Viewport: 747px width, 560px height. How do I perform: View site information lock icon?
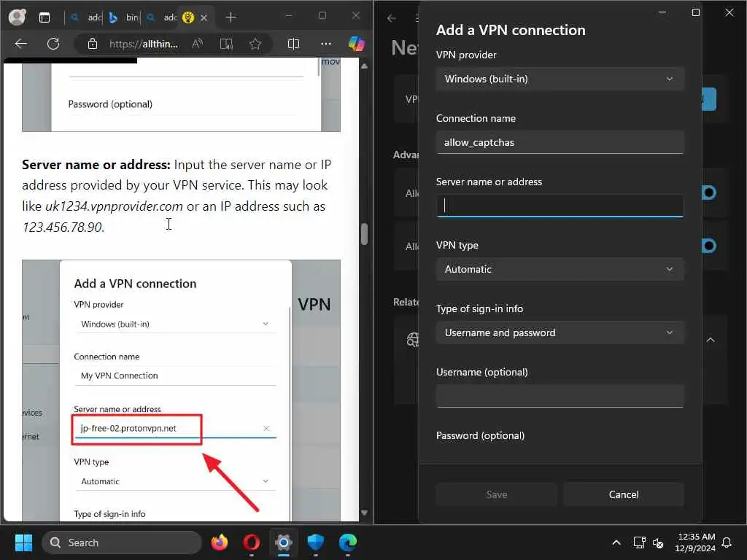coord(93,44)
